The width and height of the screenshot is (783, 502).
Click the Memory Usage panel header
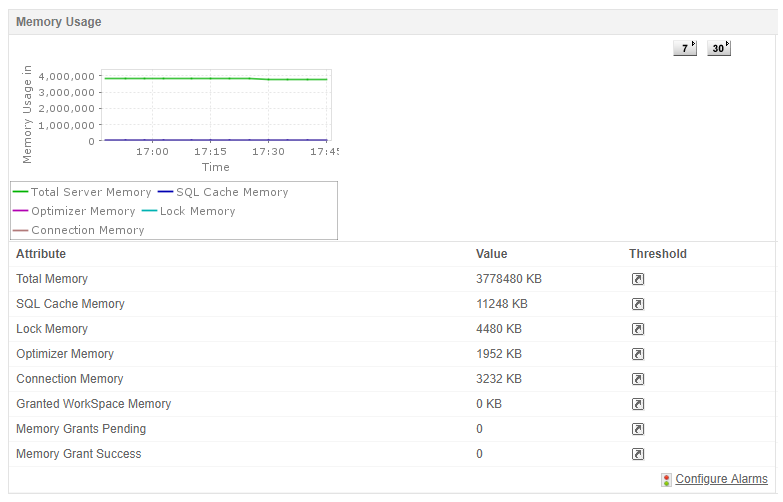tap(59, 22)
